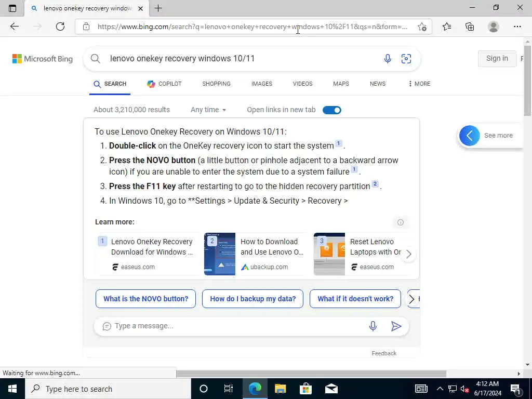This screenshot has width=532, height=399.
Task: Open File Explorer from taskbar
Action: [x=280, y=389]
